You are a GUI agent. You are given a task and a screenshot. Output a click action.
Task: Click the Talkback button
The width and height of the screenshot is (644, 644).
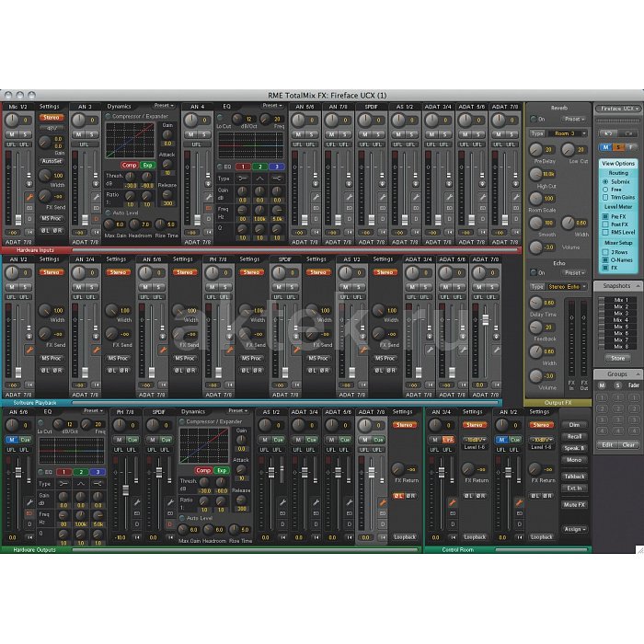[x=574, y=477]
